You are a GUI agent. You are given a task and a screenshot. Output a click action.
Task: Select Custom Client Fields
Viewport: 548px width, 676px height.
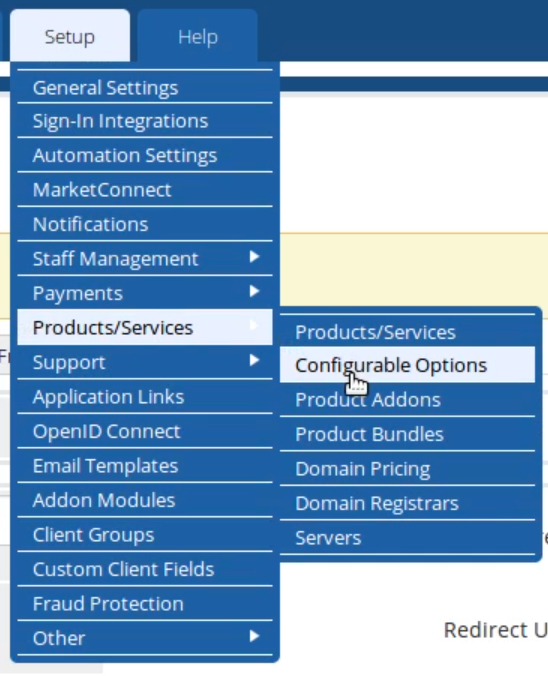pos(145,570)
